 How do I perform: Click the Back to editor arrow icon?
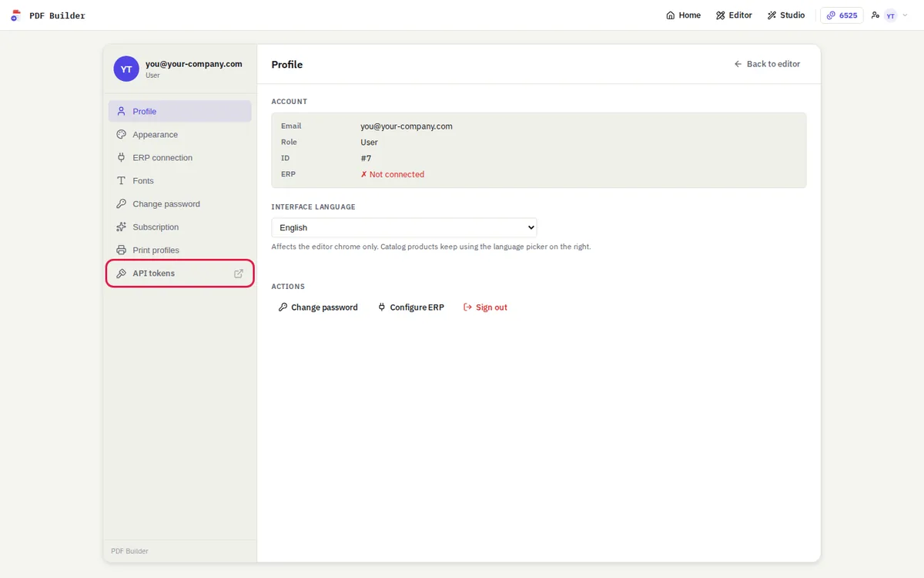tap(738, 64)
